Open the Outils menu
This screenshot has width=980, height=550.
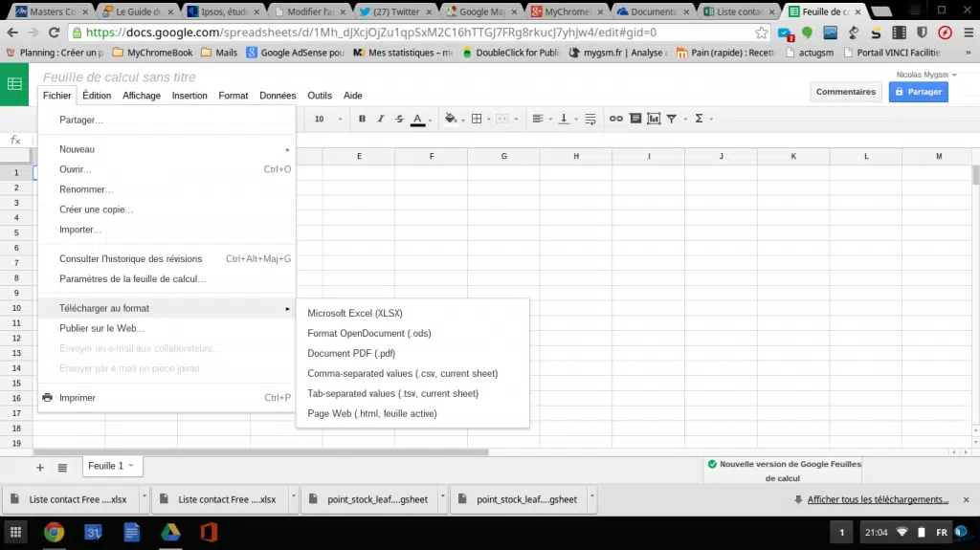click(320, 96)
